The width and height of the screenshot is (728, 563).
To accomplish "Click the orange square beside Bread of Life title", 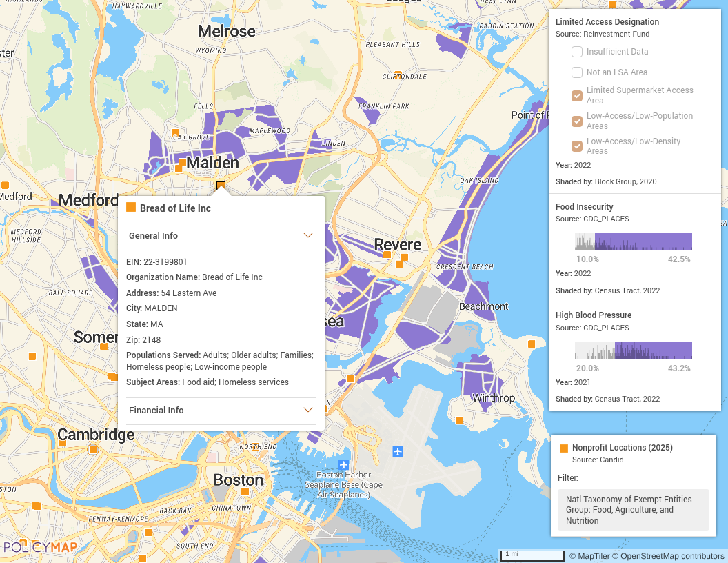I will coord(131,207).
